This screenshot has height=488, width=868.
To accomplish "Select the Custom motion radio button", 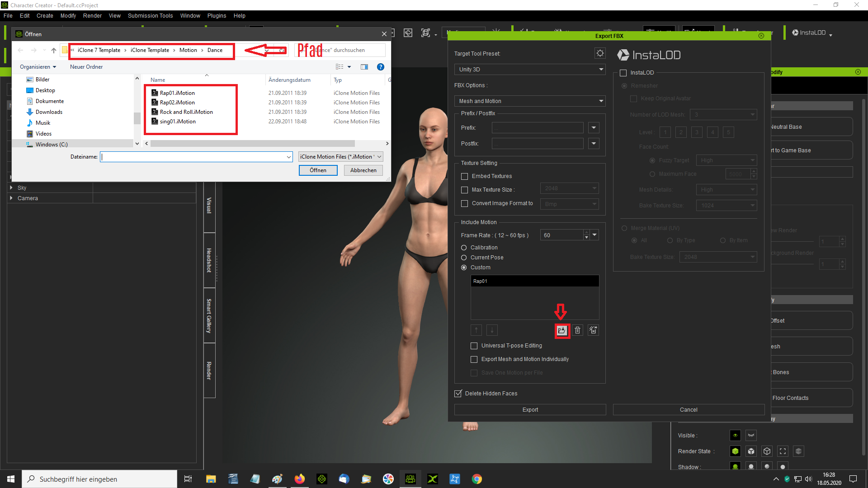I will (464, 267).
